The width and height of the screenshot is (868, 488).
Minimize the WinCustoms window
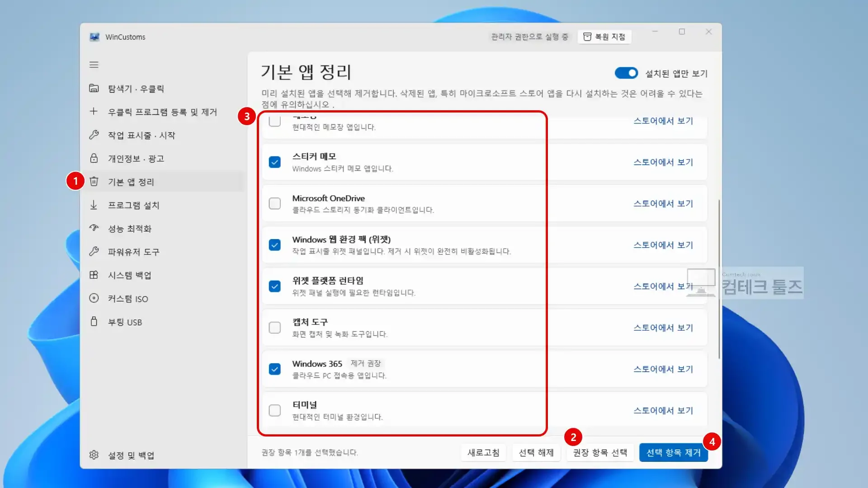(655, 32)
